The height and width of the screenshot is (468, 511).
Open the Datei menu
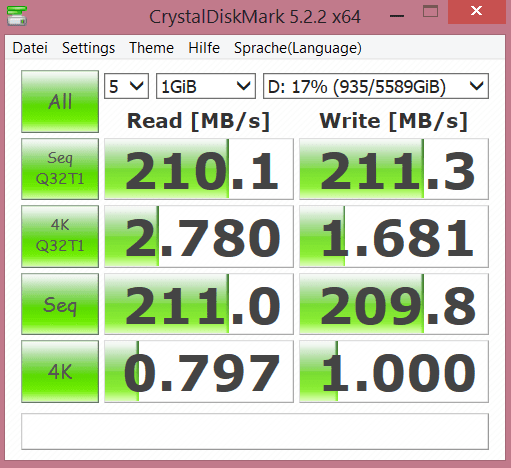pos(30,48)
